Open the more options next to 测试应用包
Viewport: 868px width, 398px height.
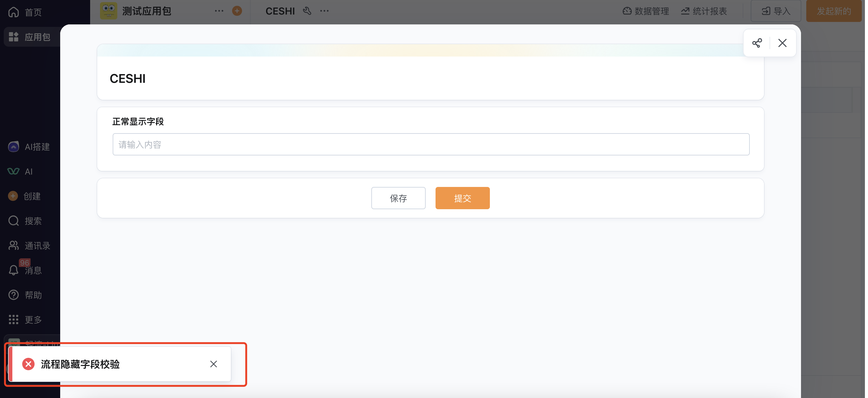219,11
